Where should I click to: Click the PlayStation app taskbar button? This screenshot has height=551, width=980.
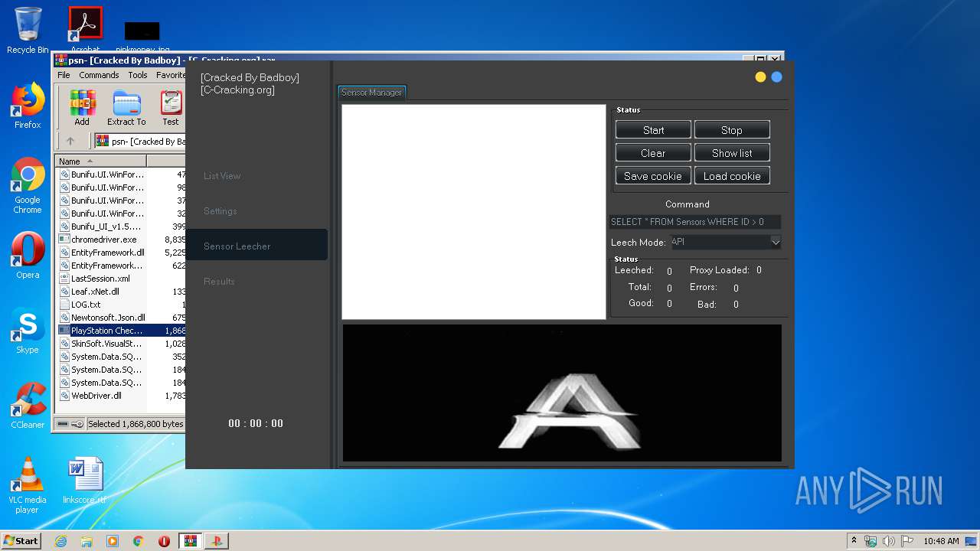click(x=217, y=541)
